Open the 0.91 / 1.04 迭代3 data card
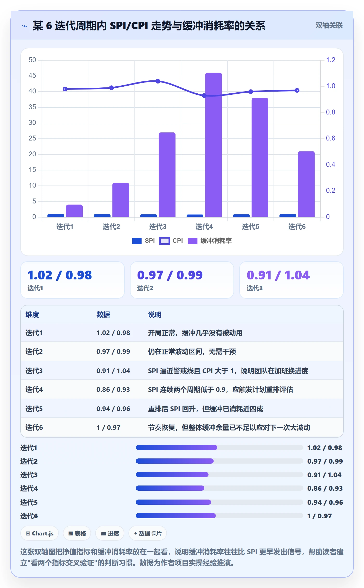Viewport: 364px width, 588px height. click(x=291, y=280)
